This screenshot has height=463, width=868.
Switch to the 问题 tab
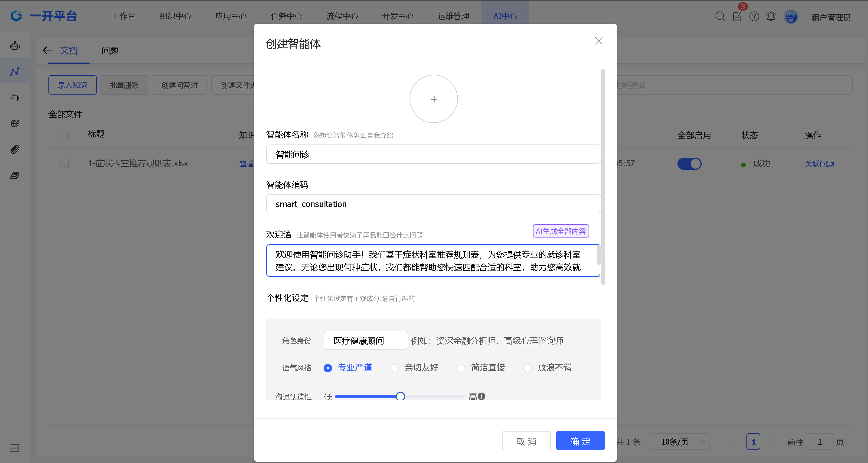(x=110, y=50)
